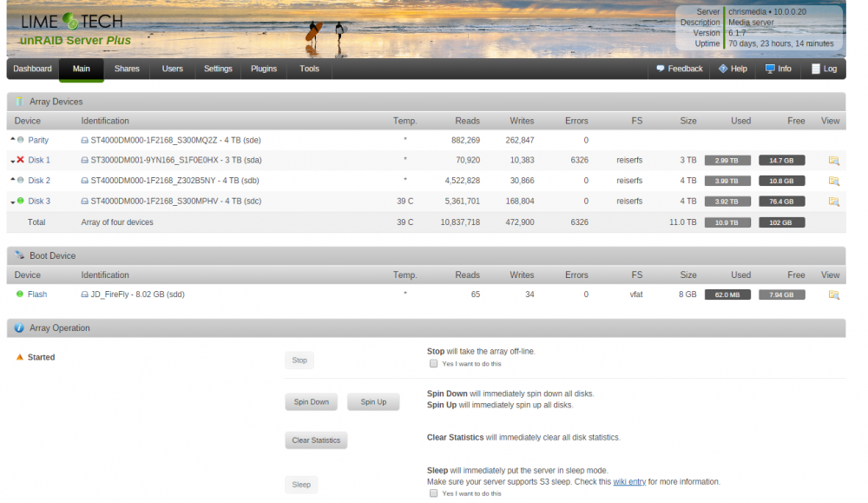Open the View folder icon for Disk 2
This screenshot has width=868, height=503.
point(833,182)
